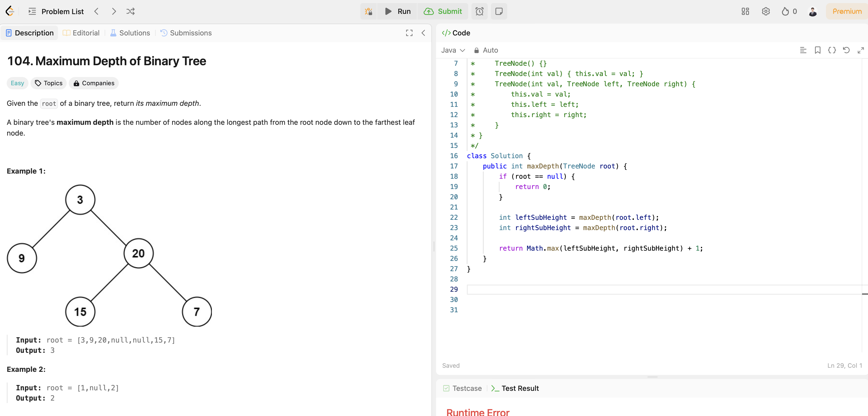Expand the code editor fullscreen icon
This screenshot has height=416, width=868.
point(861,50)
